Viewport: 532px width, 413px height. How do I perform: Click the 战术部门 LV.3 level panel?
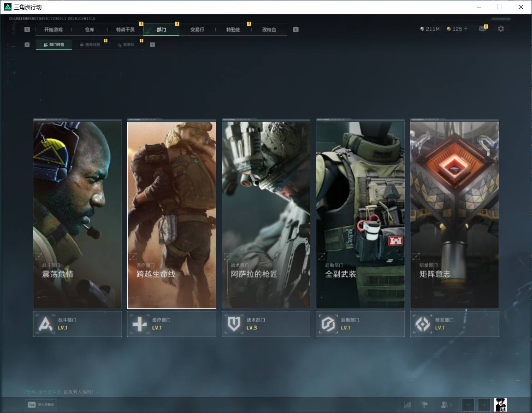coord(266,324)
